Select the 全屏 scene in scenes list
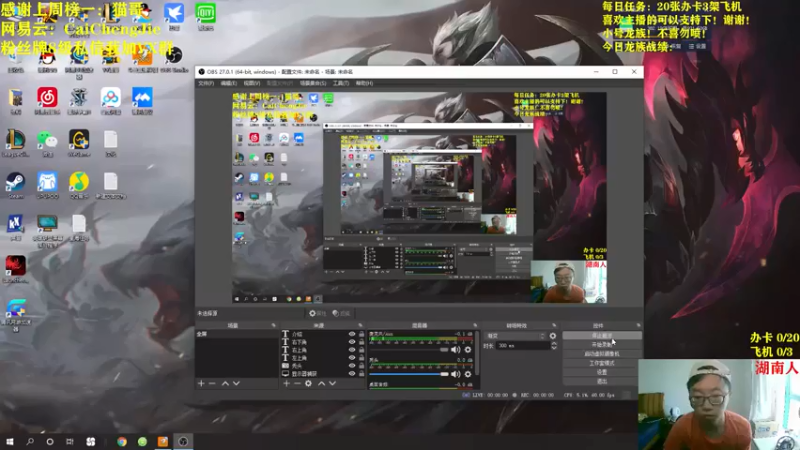Screen dimensions: 800x450 [236, 334]
